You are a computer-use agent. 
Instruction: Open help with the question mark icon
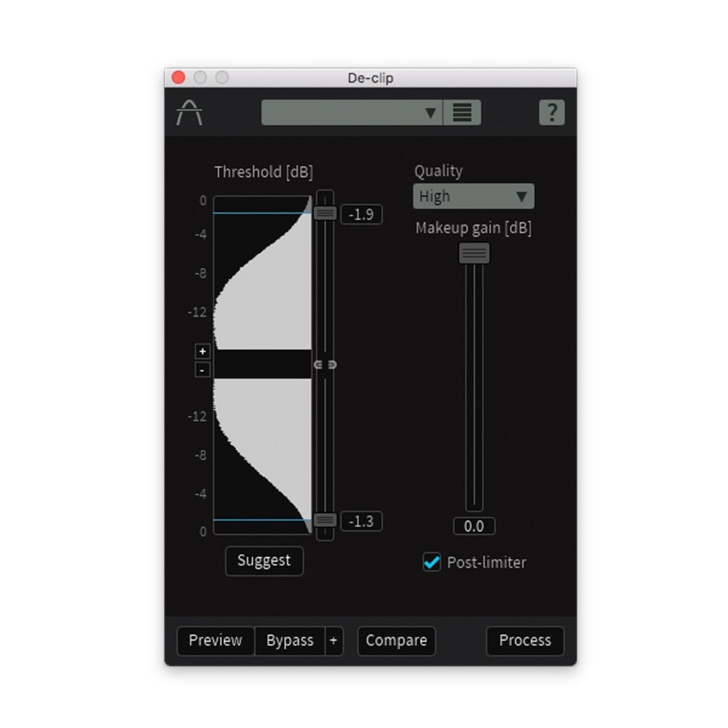pyautogui.click(x=551, y=113)
